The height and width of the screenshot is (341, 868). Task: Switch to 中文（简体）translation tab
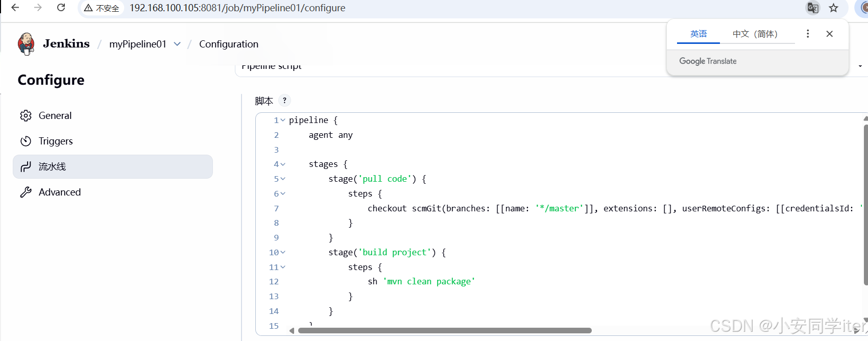(x=755, y=34)
